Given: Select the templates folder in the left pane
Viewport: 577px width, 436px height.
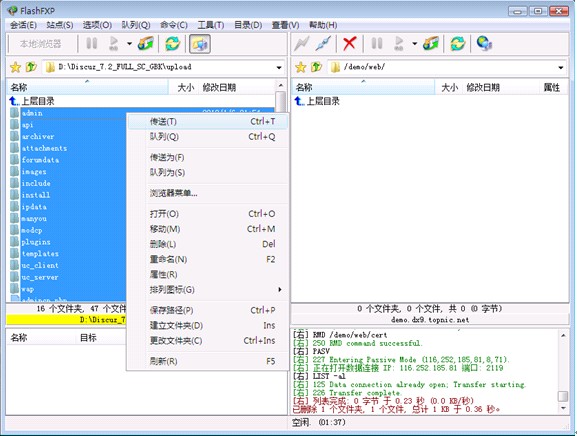Looking at the screenshot, I should click(x=40, y=254).
